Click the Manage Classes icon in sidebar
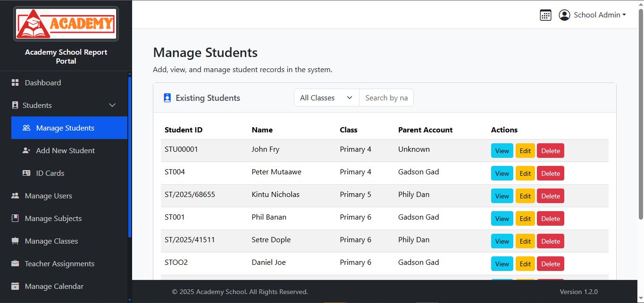 15,241
